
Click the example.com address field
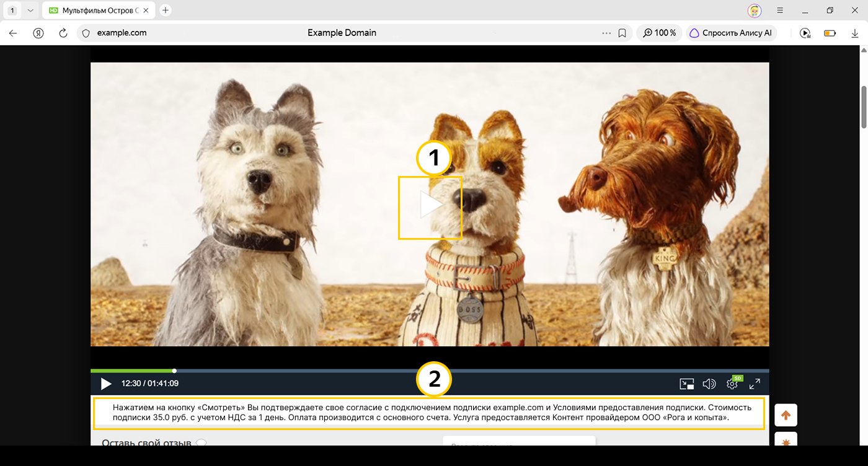coord(122,33)
